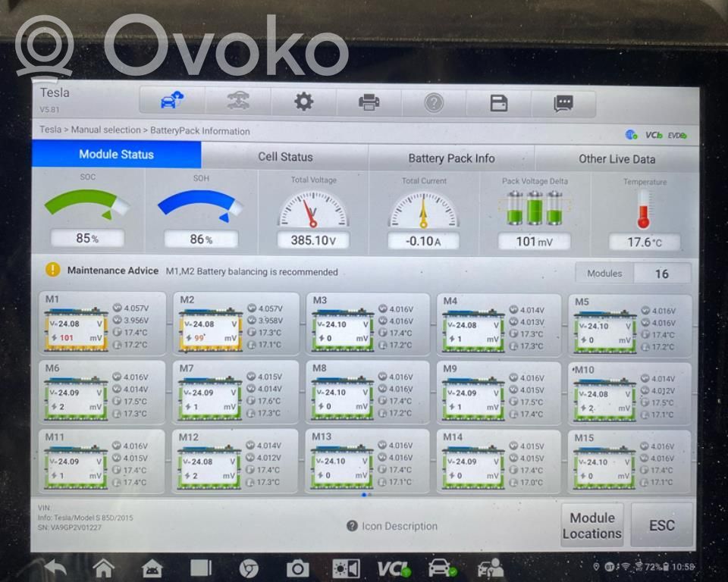
Task: Tap the VCb connection status icon
Action: click(x=654, y=135)
